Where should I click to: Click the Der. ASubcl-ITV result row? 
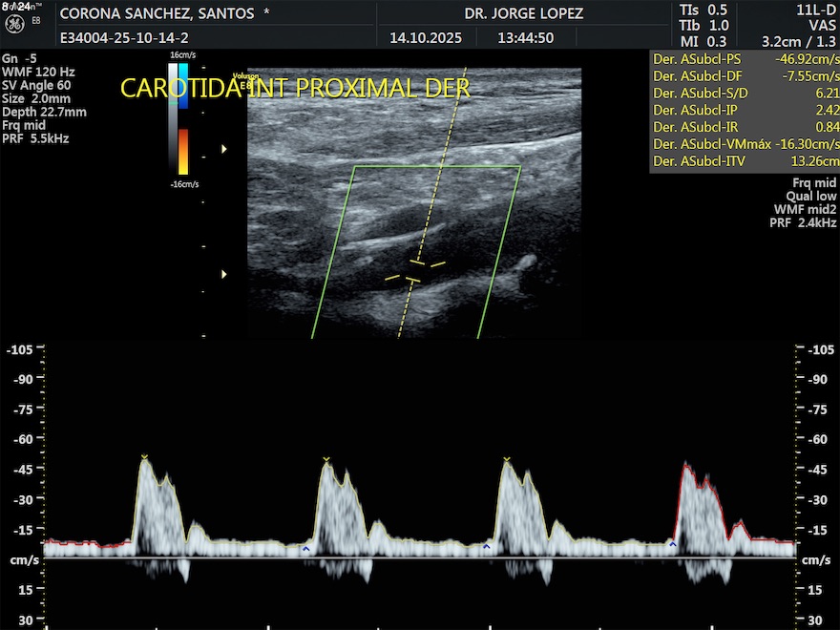(x=744, y=161)
